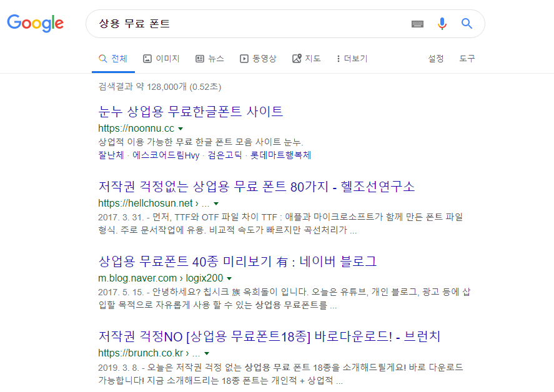Expand the noonnu.cc URL dropdown arrow
554x392 pixels.
(181, 129)
